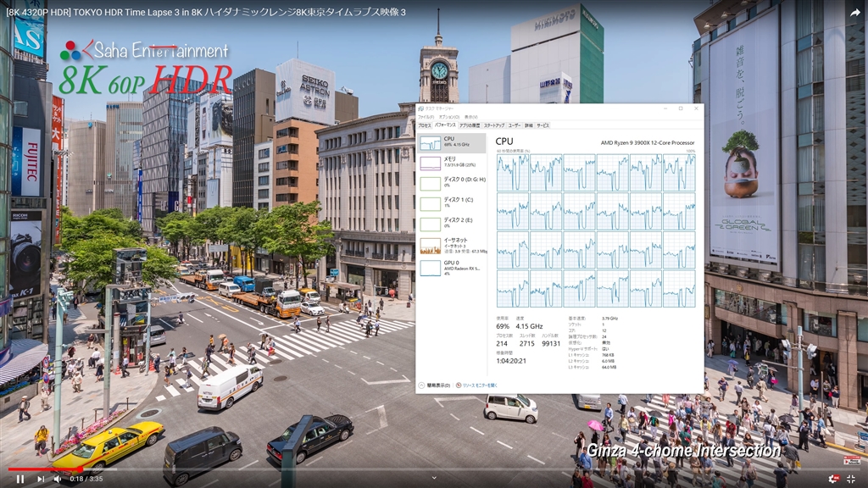
Task: Click the resource monitor icon
Action: point(459,385)
